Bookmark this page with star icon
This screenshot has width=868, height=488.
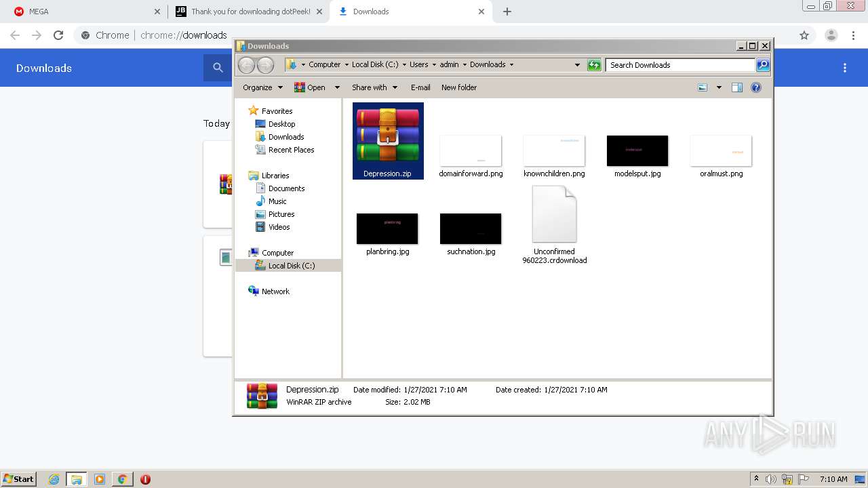pyautogui.click(x=804, y=35)
